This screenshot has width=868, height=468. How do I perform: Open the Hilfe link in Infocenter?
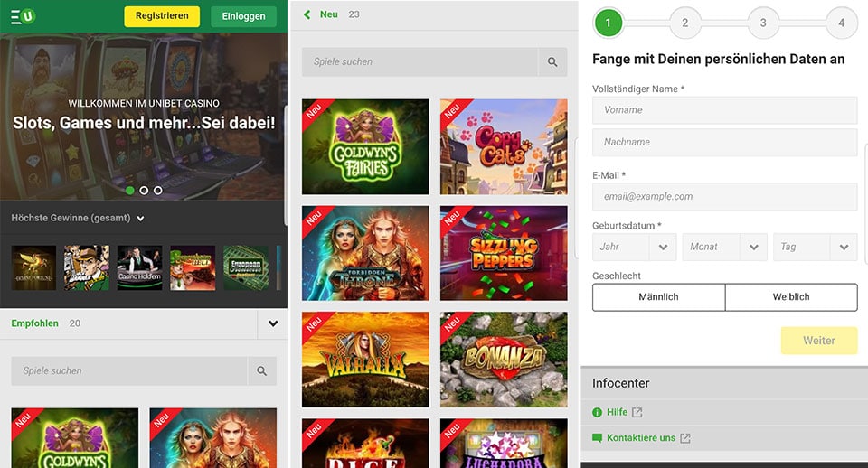[x=617, y=412]
